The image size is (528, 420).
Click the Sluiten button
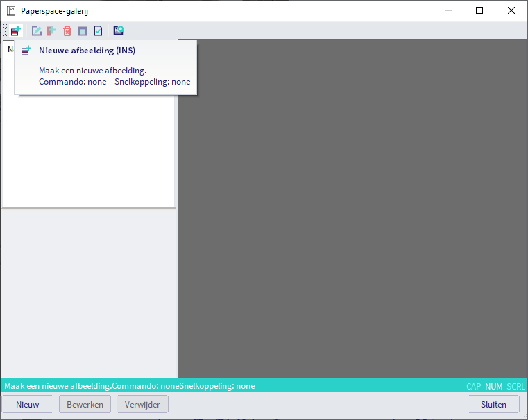click(x=493, y=404)
